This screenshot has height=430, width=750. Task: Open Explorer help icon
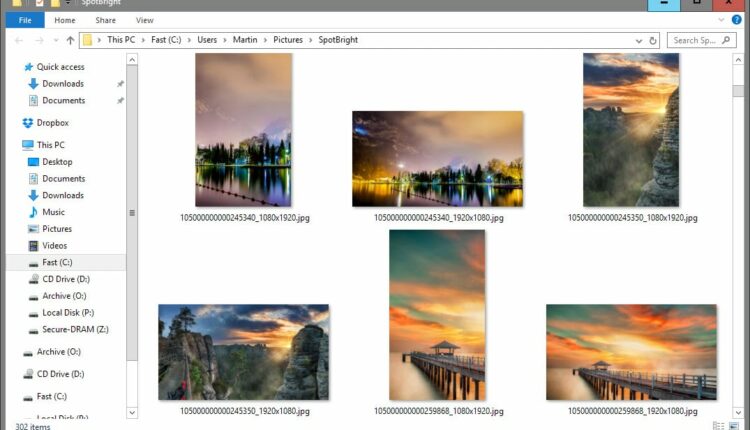coord(736,20)
